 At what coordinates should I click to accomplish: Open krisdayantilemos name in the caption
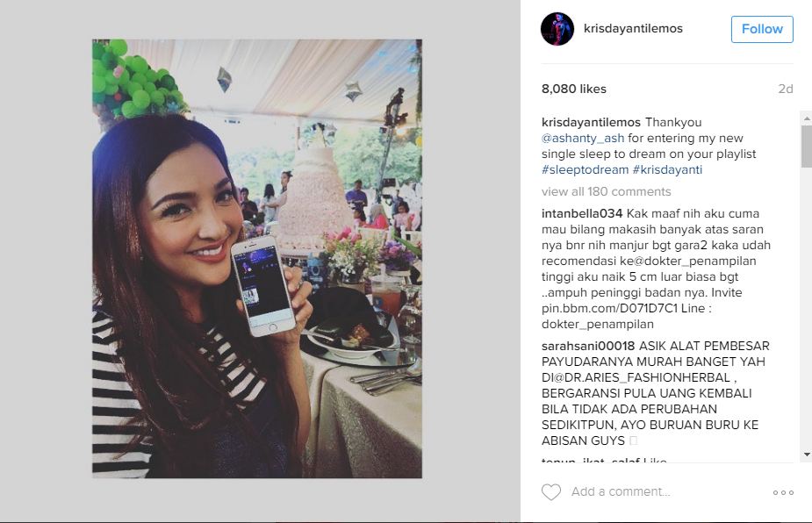click(x=591, y=123)
